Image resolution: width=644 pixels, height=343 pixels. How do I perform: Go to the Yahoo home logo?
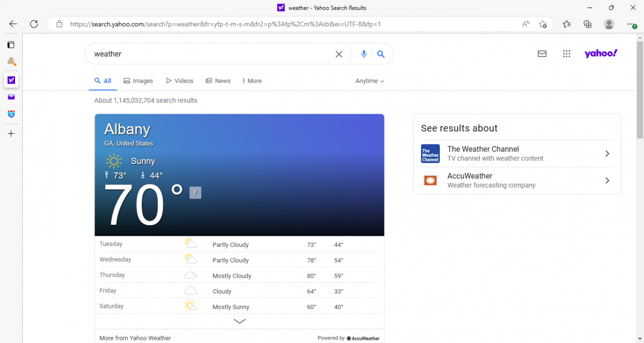[x=601, y=53]
